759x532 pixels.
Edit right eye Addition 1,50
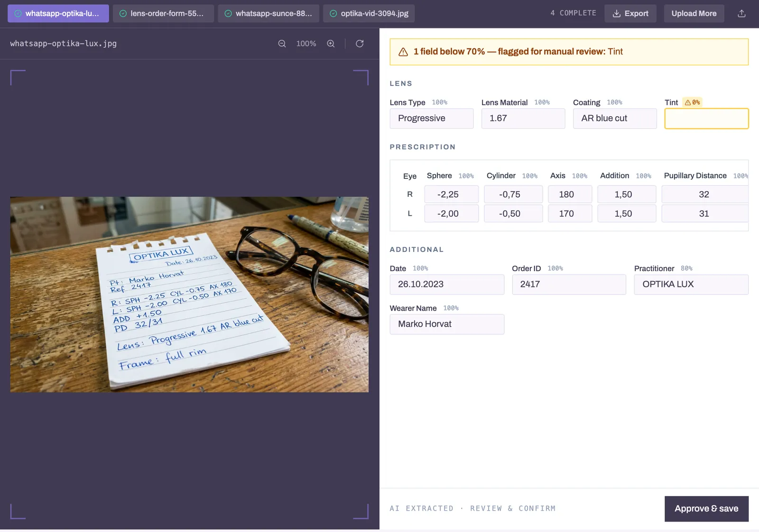627,194
